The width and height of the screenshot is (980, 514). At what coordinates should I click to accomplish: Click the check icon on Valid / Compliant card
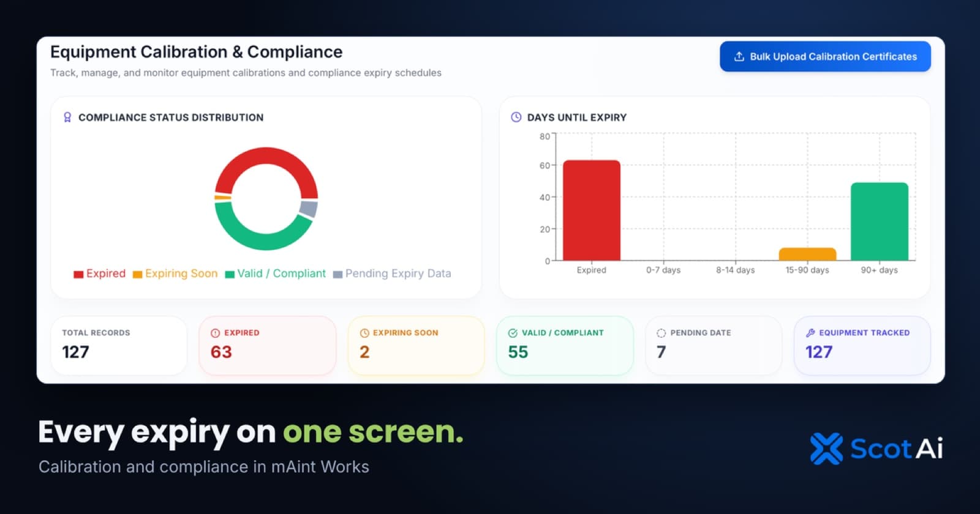click(x=513, y=333)
